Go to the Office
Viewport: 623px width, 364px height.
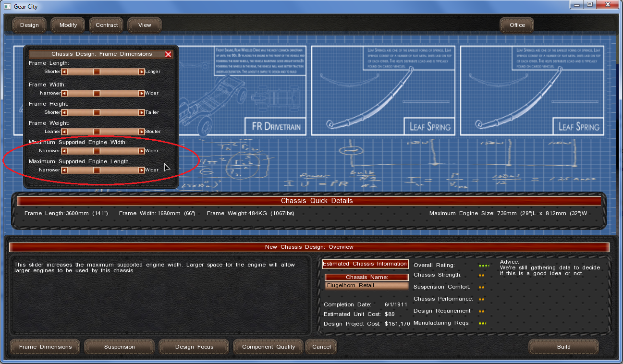coord(517,25)
